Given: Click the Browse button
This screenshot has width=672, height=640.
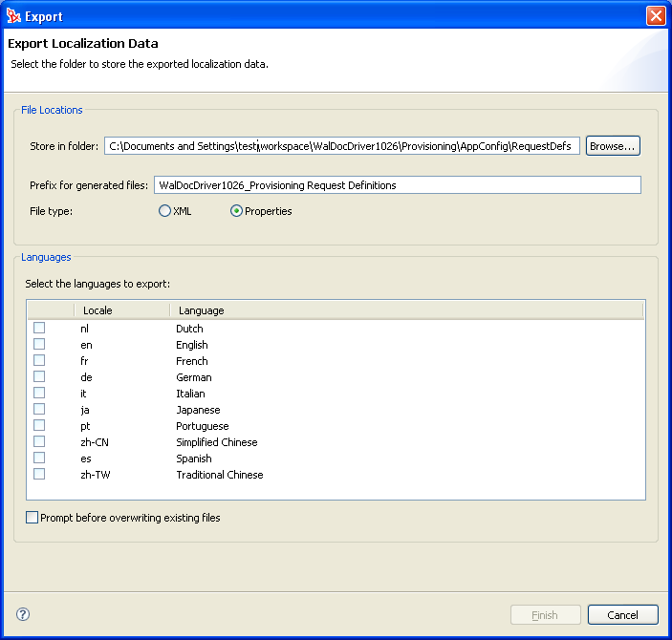Looking at the screenshot, I should point(613,146).
